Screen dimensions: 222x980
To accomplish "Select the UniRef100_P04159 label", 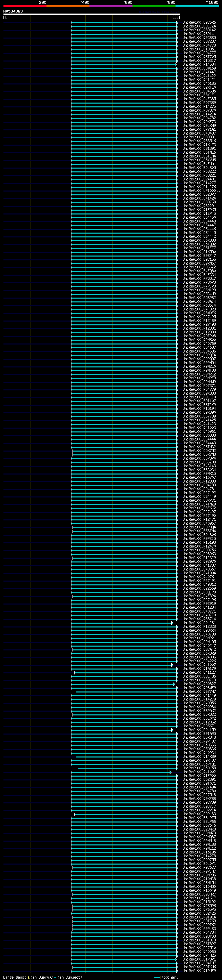I will pos(199,730).
